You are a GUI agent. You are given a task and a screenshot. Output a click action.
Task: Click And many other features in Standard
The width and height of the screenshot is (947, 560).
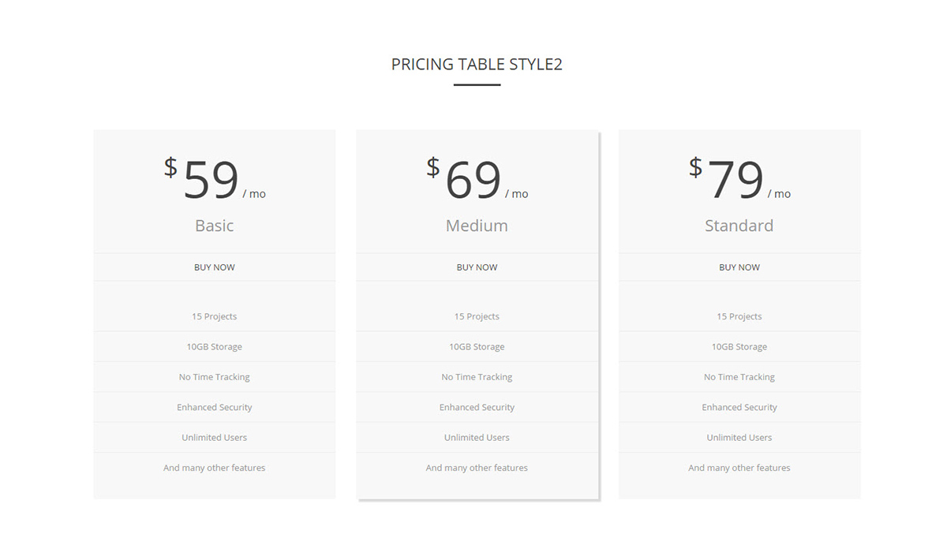coord(739,468)
